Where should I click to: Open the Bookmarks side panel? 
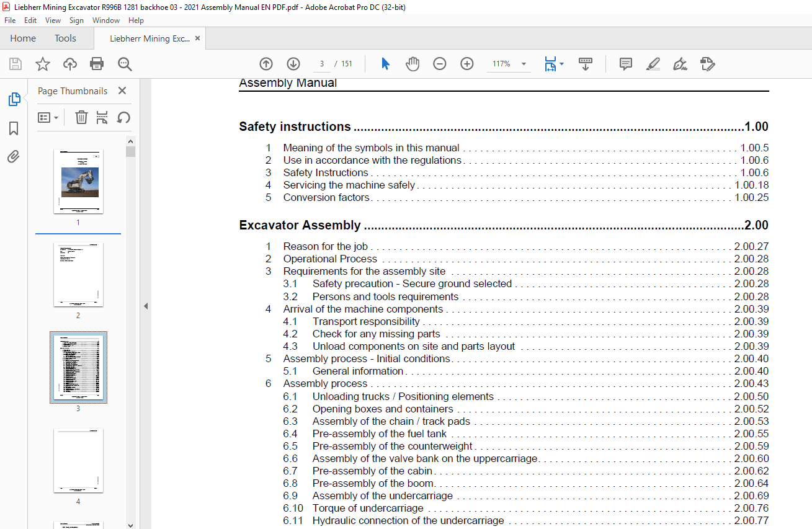click(14, 128)
